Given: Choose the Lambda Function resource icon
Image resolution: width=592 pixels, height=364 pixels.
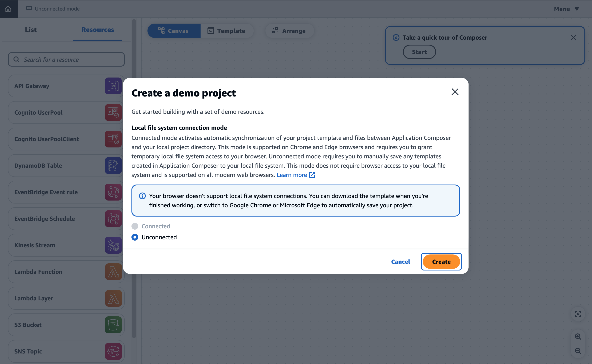Looking at the screenshot, I should point(113,272).
